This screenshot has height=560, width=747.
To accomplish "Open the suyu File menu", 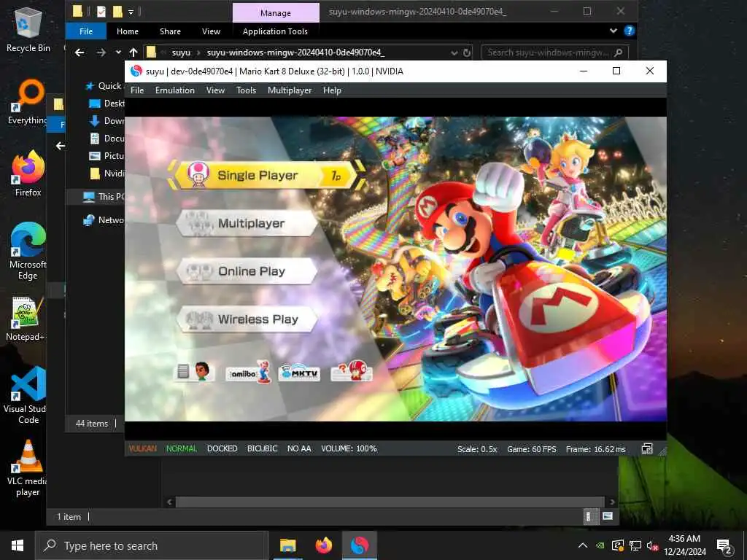I will pyautogui.click(x=137, y=90).
